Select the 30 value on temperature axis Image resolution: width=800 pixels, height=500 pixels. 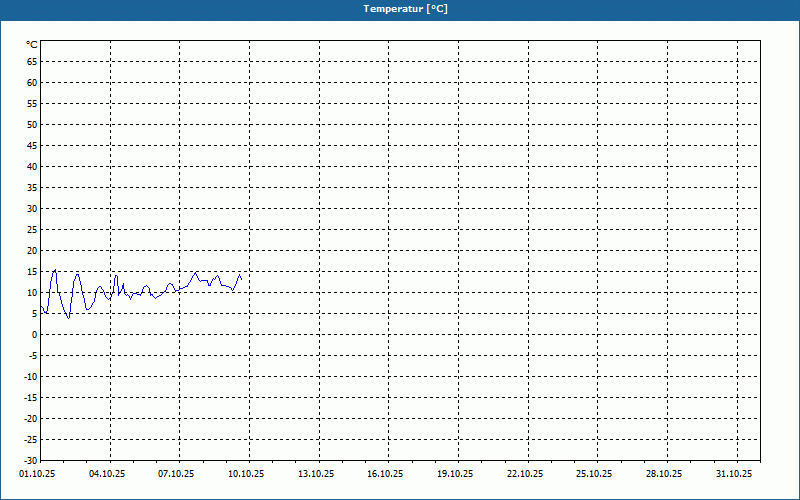click(32, 209)
